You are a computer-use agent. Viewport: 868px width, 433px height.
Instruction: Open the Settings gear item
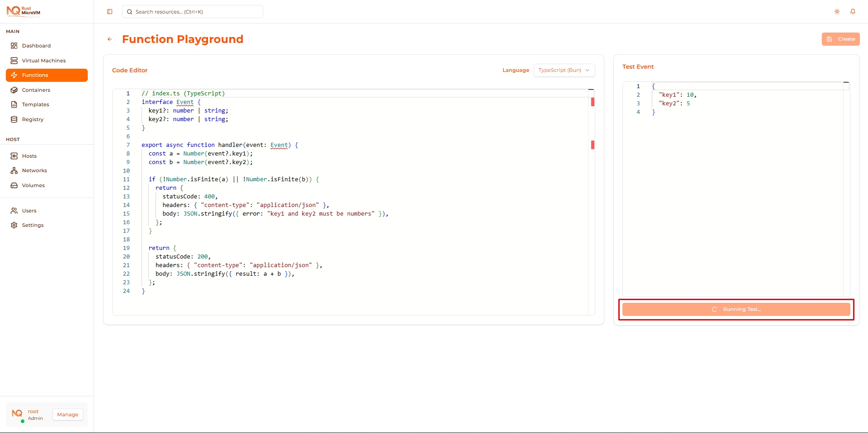tap(33, 225)
